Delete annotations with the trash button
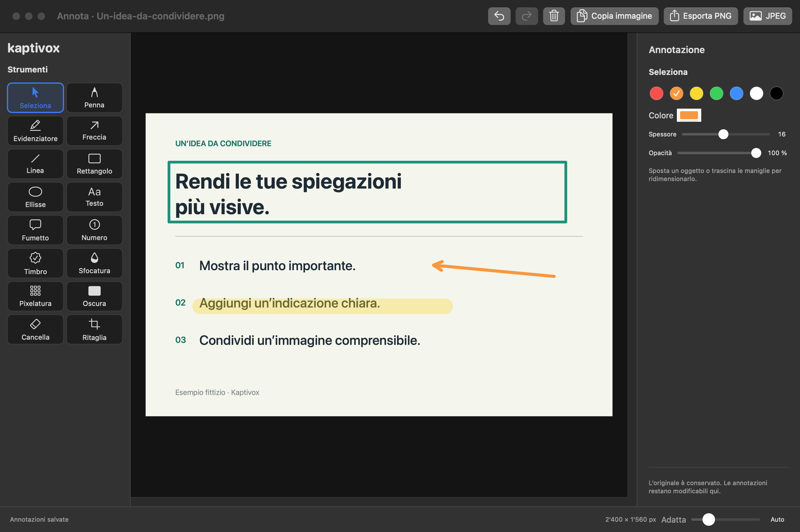This screenshot has width=800, height=532. coord(554,16)
